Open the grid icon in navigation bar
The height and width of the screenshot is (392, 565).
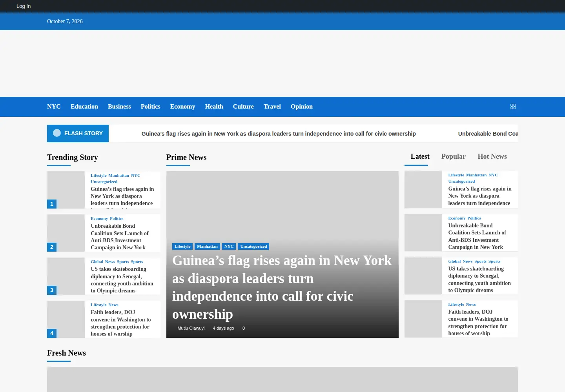pyautogui.click(x=513, y=107)
